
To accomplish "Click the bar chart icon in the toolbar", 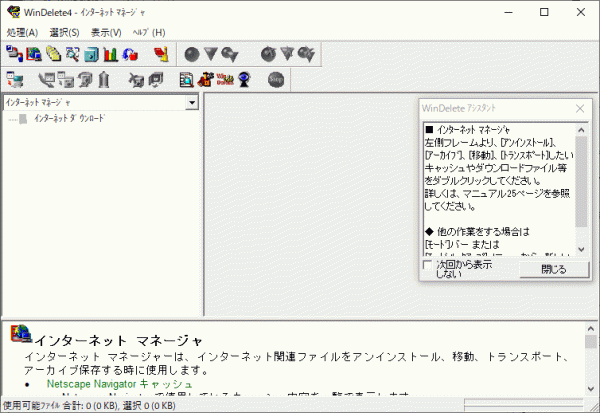I will point(110,54).
